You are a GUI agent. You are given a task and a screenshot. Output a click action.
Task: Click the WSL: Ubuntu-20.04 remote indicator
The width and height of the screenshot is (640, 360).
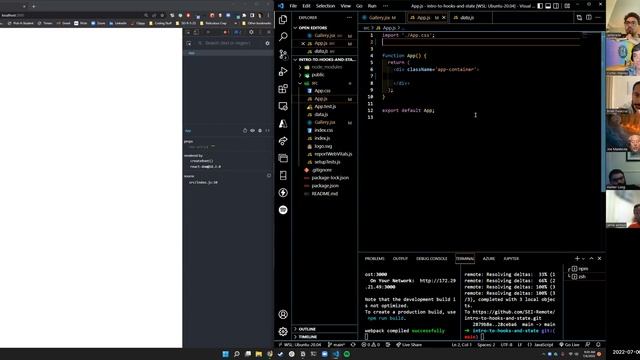[300, 345]
